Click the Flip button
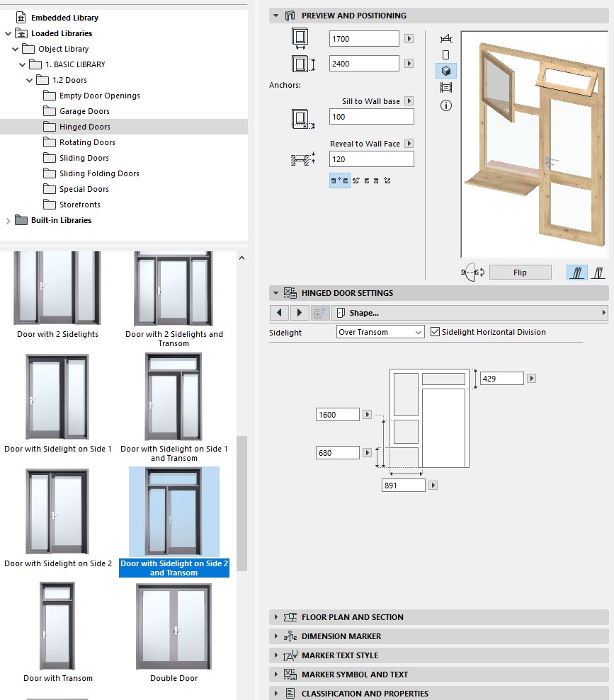Image resolution: width=614 pixels, height=700 pixels. (x=521, y=272)
